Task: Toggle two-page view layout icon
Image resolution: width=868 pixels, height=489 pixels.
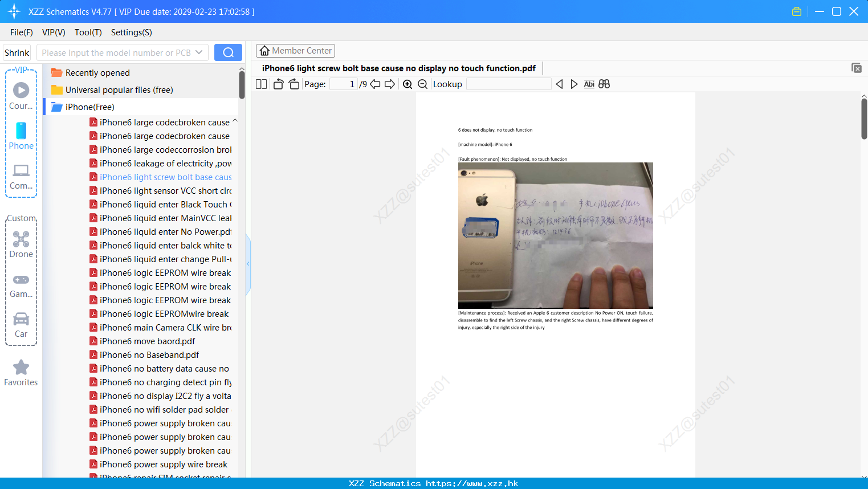Action: pos(261,84)
